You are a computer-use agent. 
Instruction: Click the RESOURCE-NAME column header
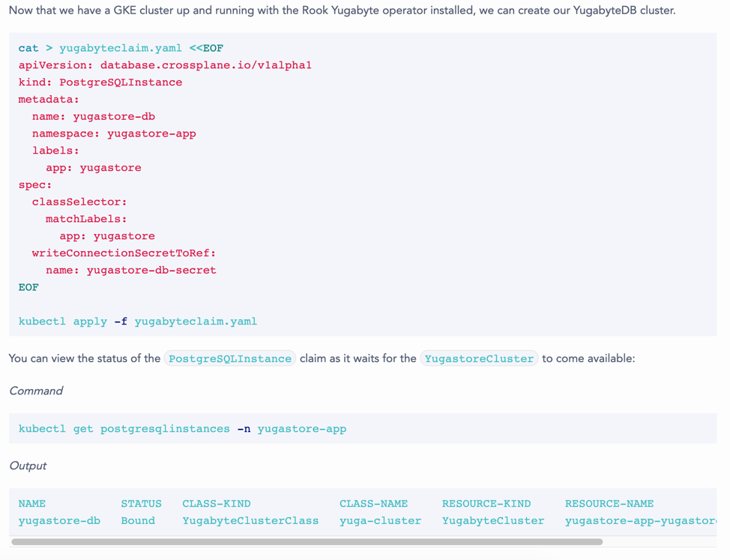pyautogui.click(x=609, y=504)
